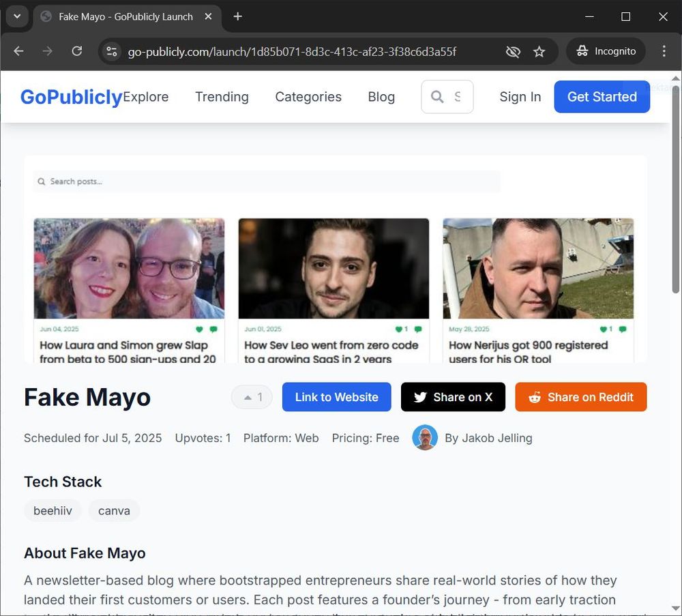Click the 'Pricing: Free' text
The image size is (682, 616).
pyautogui.click(x=366, y=438)
